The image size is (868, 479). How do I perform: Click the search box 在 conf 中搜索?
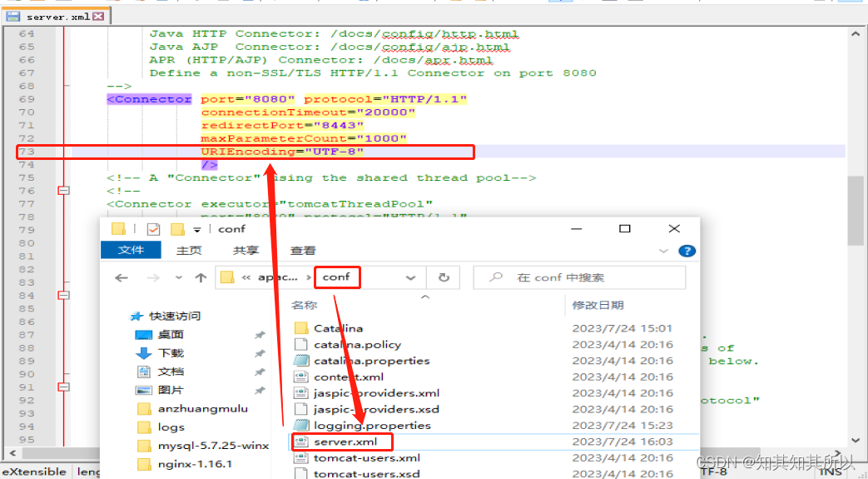pyautogui.click(x=579, y=277)
